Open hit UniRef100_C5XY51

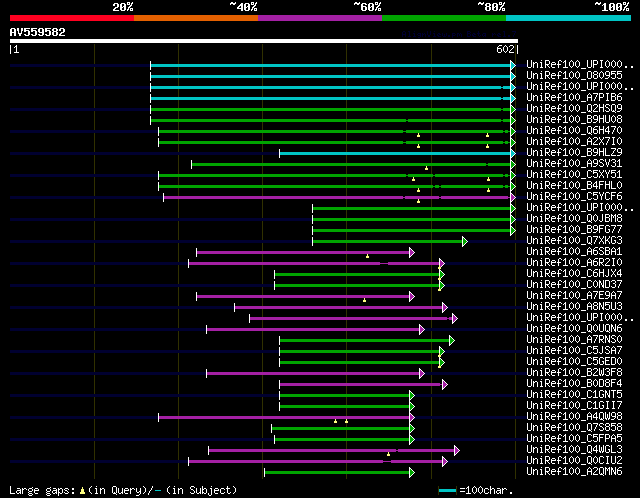coord(574,175)
